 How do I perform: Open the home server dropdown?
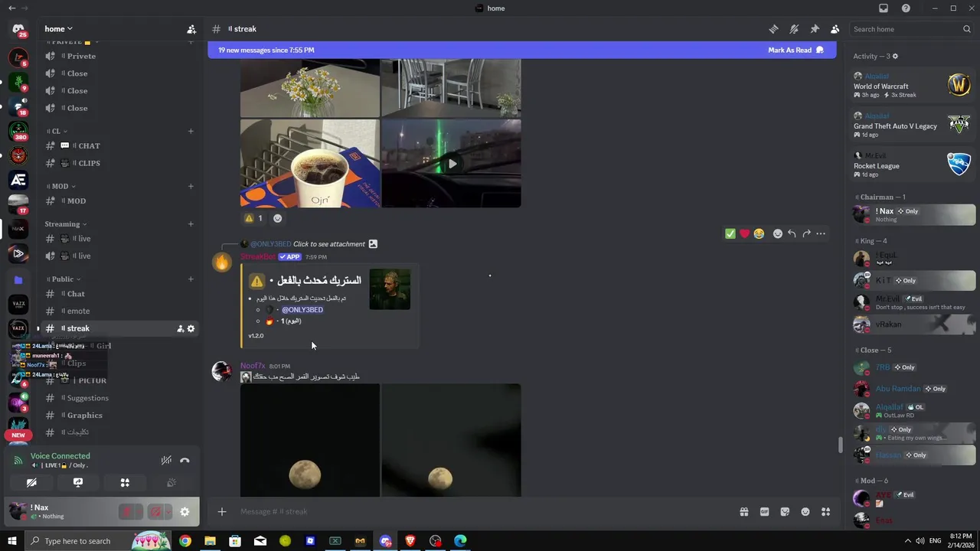tap(59, 29)
